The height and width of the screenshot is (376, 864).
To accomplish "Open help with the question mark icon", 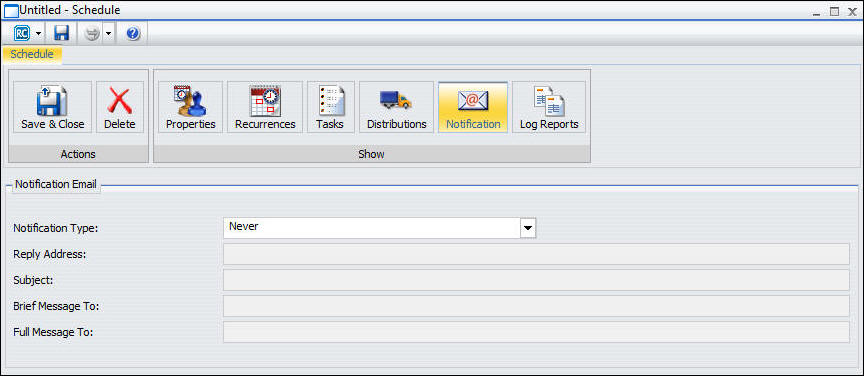I will click(x=133, y=34).
